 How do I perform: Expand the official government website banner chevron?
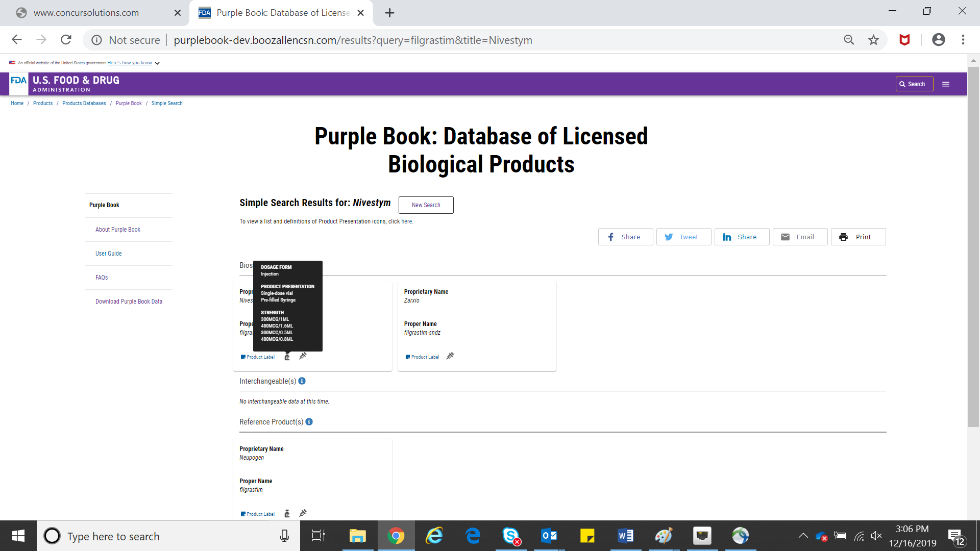157,63
